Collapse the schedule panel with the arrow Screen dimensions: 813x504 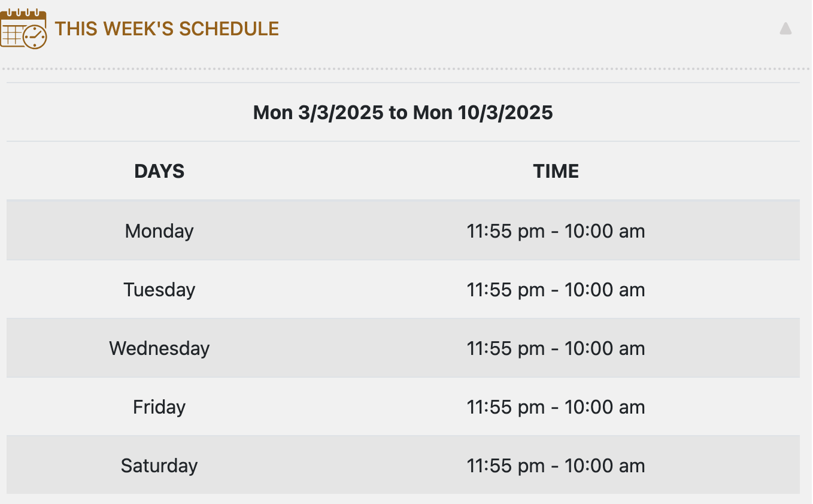(785, 29)
